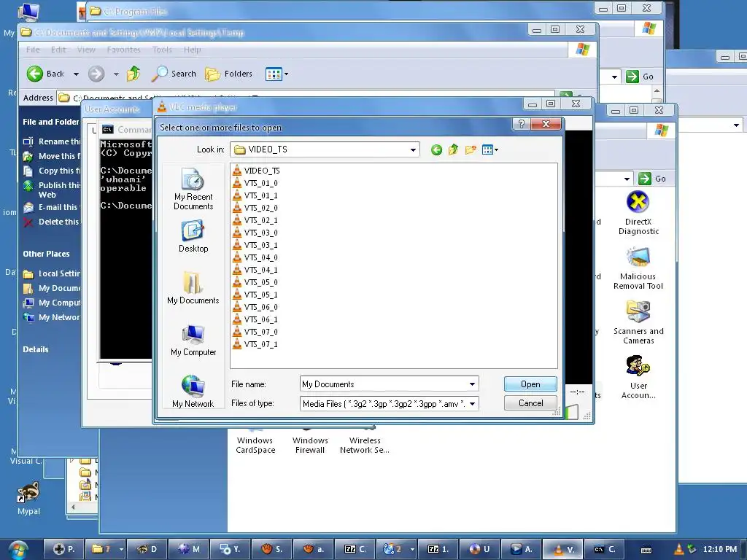Open the Mypal desktop shortcut

pyautogui.click(x=28, y=499)
